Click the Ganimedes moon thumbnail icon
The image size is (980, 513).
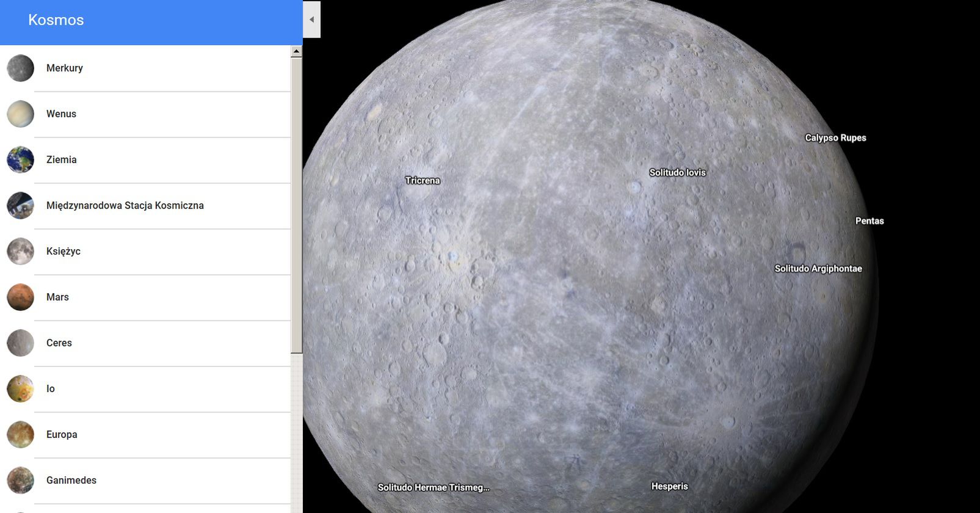point(20,480)
